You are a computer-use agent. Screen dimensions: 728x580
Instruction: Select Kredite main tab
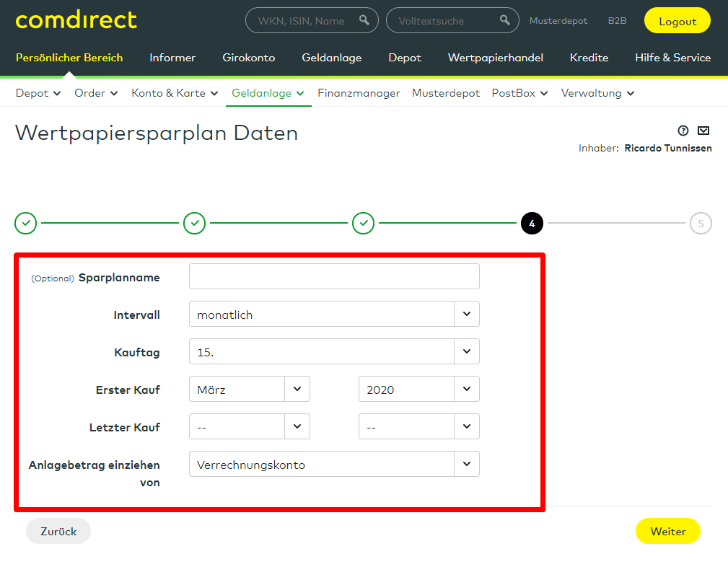coord(589,58)
